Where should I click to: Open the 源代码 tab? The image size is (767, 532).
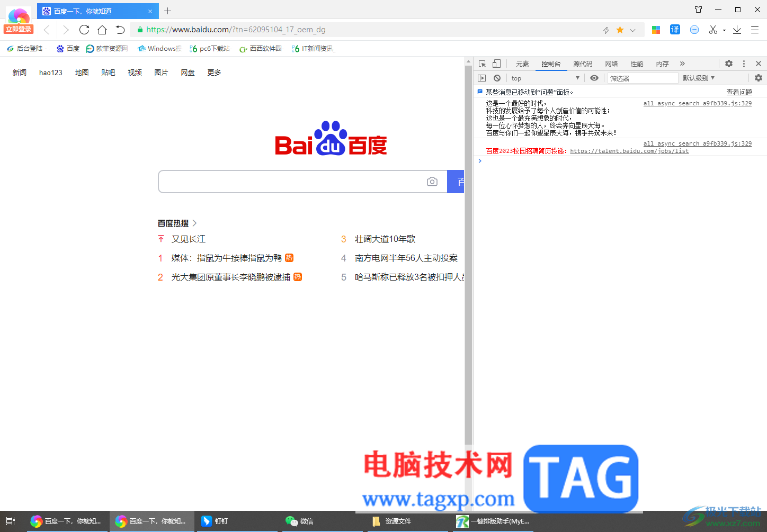pos(583,64)
